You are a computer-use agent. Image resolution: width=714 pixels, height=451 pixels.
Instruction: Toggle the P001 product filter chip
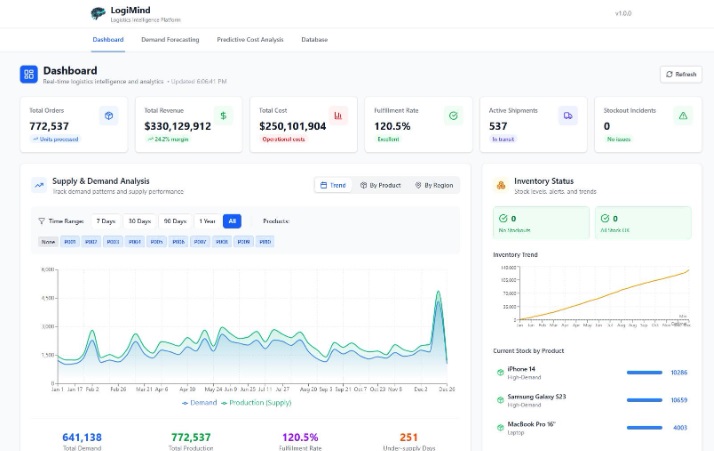pos(70,242)
